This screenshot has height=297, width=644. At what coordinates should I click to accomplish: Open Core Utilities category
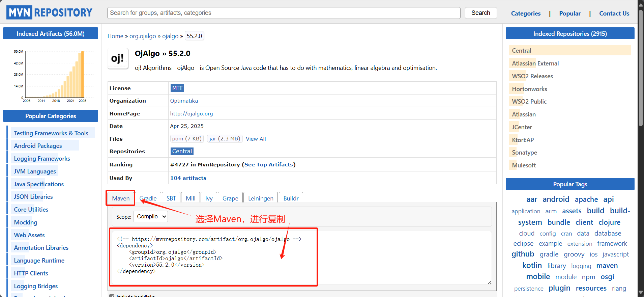[31, 210]
